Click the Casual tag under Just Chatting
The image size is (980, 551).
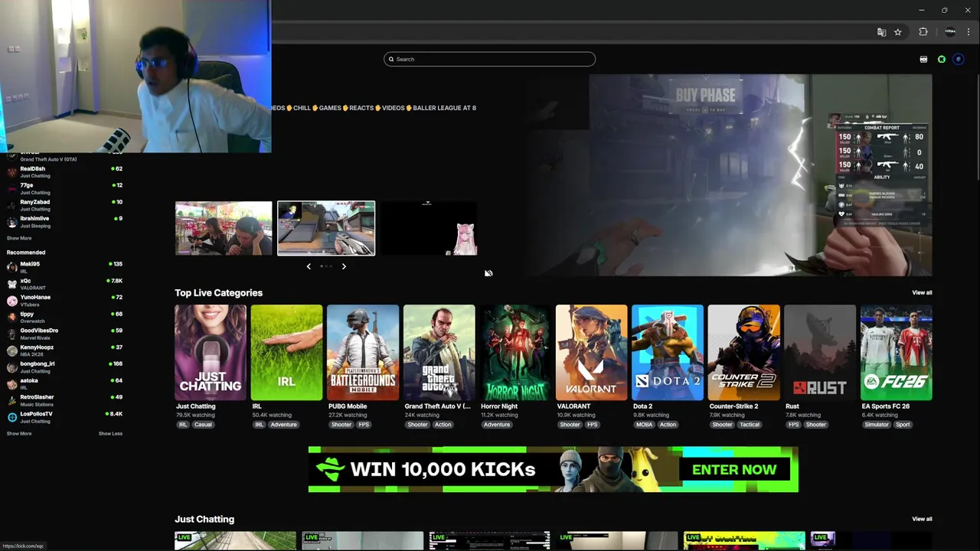[x=203, y=425]
